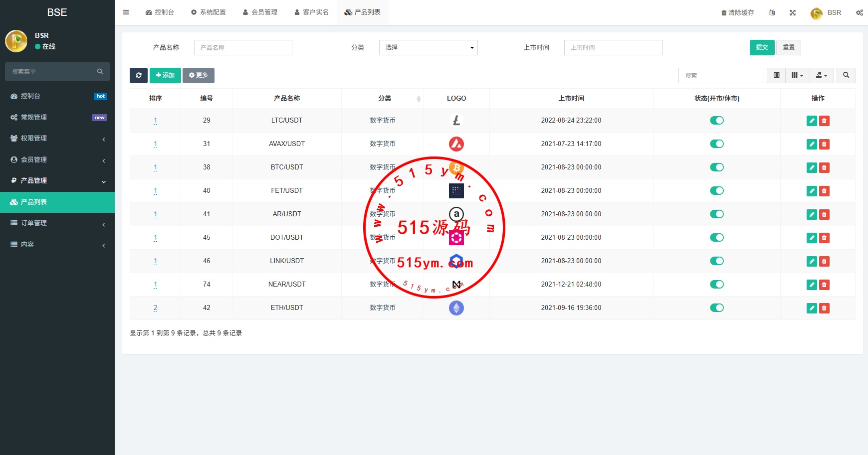Open the columns dropdown in table toolbar
Viewport: 868px width, 455px height.
(x=797, y=75)
